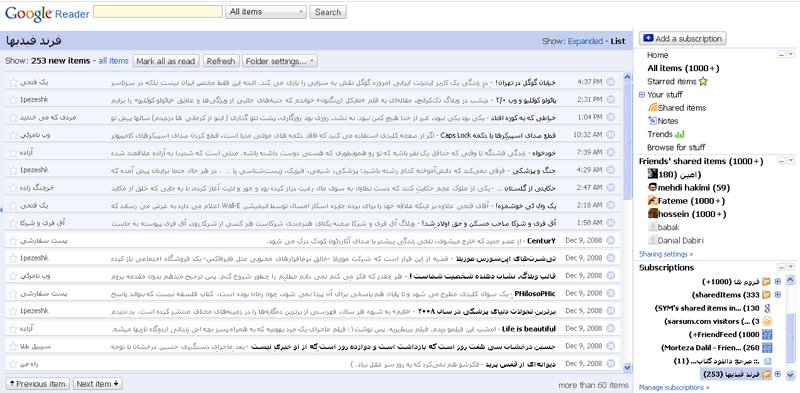This screenshot has width=800, height=393.
Task: Click the Google icon of SYM's shared items
Action: 766,308
